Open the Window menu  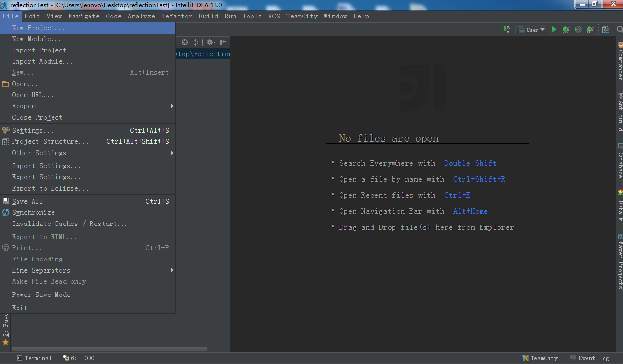click(x=335, y=16)
